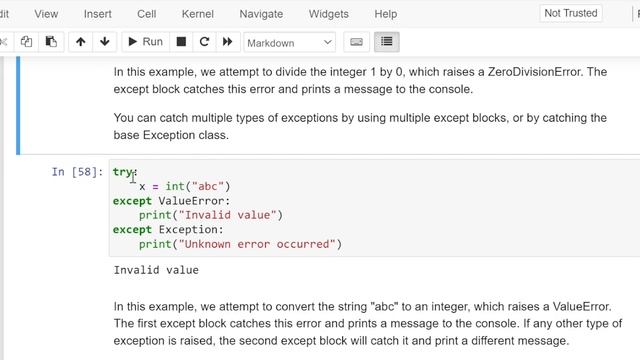Open the View menu
Viewport: 640px width, 360px height.
click(x=46, y=14)
